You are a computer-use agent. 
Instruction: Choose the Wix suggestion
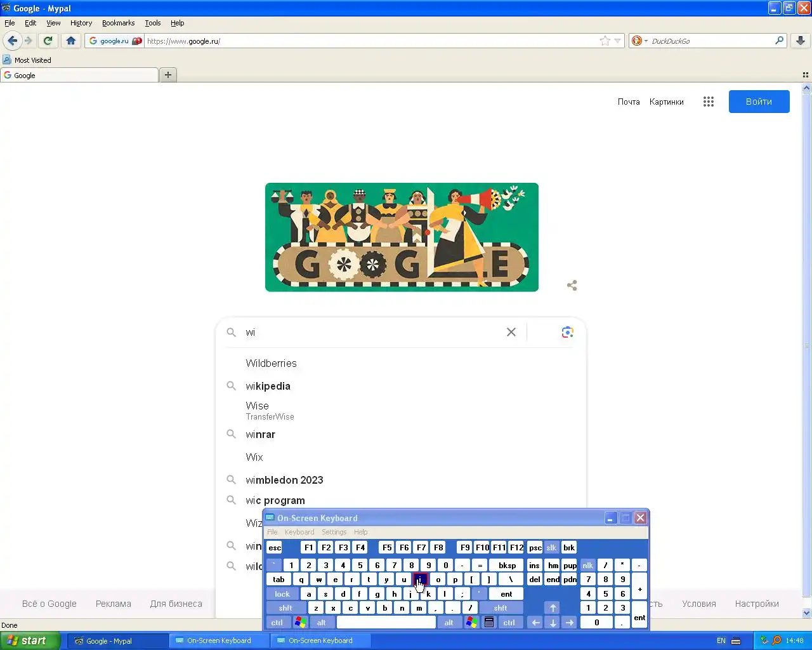pyautogui.click(x=401, y=457)
